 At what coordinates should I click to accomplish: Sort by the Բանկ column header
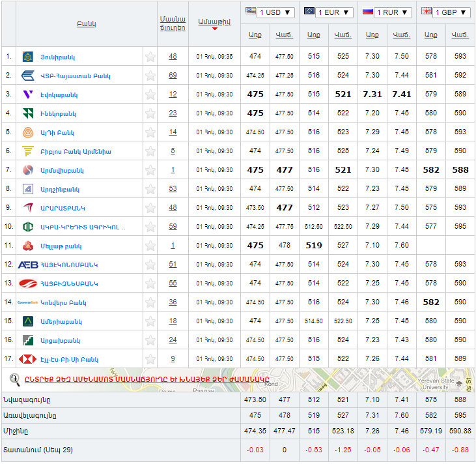tap(86, 24)
